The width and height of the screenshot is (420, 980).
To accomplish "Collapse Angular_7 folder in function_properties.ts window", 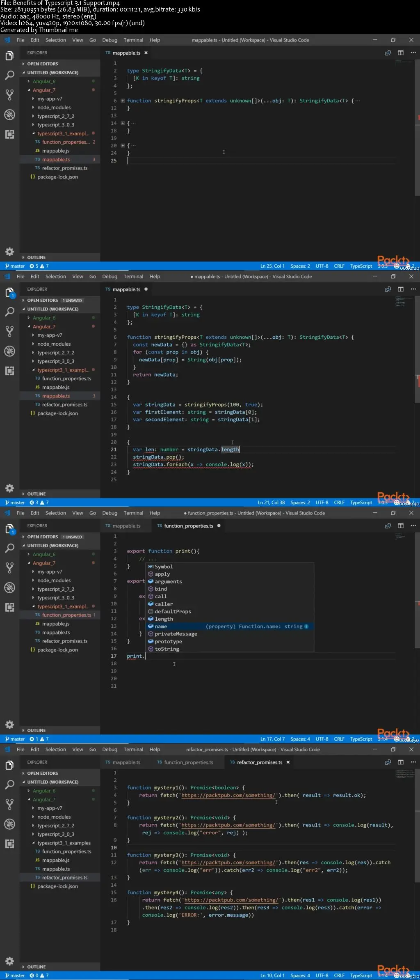I will 44,563.
